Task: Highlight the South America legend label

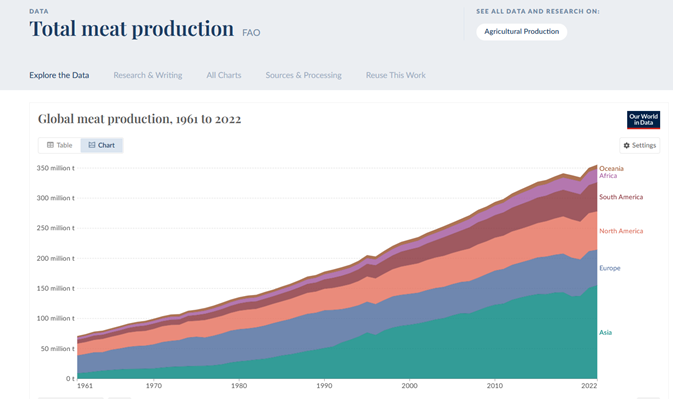Action: pos(621,197)
